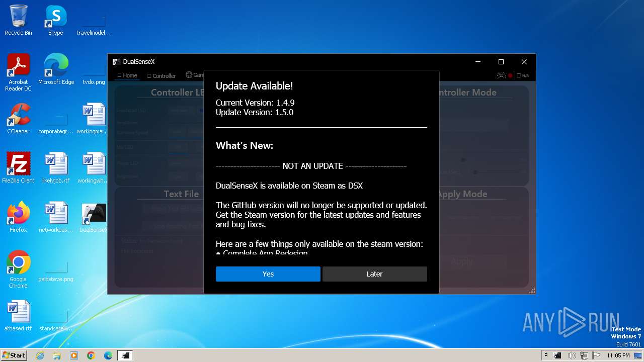Close the DualSenseX window
644x362 pixels.
pos(524,62)
